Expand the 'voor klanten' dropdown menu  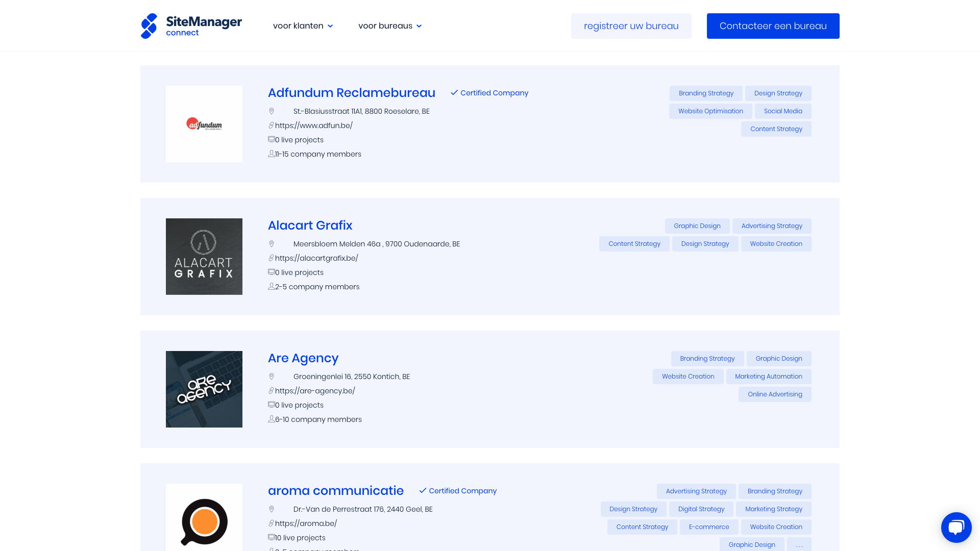pyautogui.click(x=303, y=26)
